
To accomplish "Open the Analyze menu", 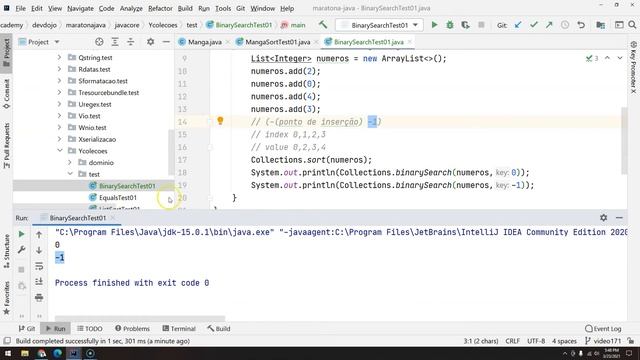I will [131, 8].
